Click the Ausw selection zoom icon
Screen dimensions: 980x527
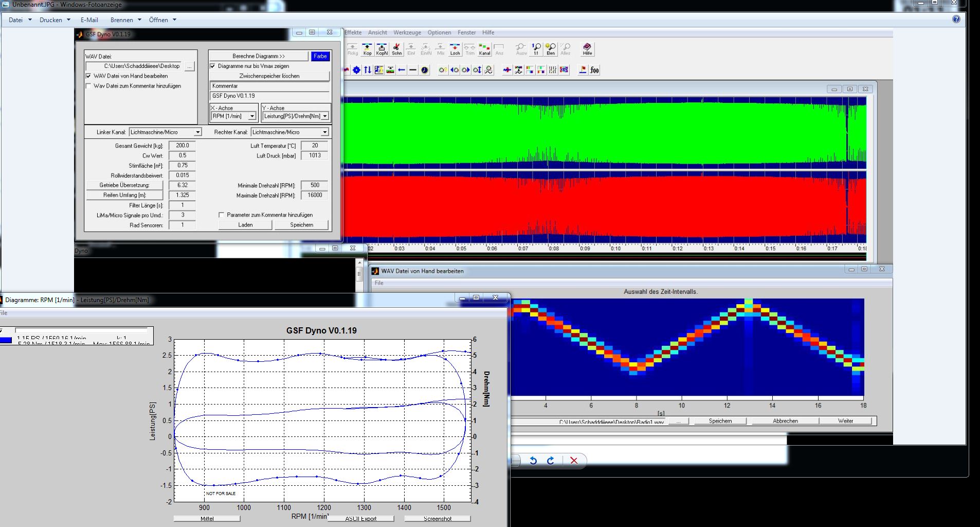click(x=521, y=49)
